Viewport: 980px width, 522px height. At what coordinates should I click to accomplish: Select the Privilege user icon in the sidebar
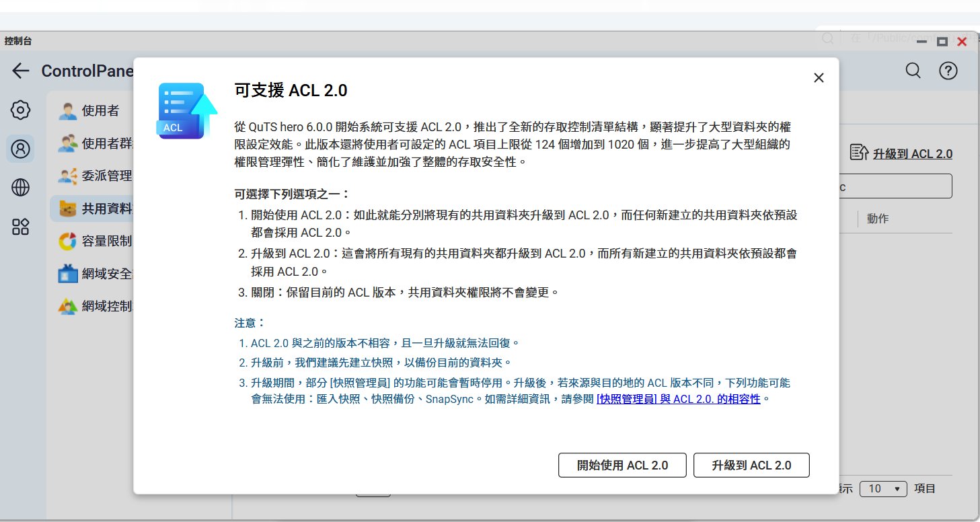pyautogui.click(x=21, y=149)
